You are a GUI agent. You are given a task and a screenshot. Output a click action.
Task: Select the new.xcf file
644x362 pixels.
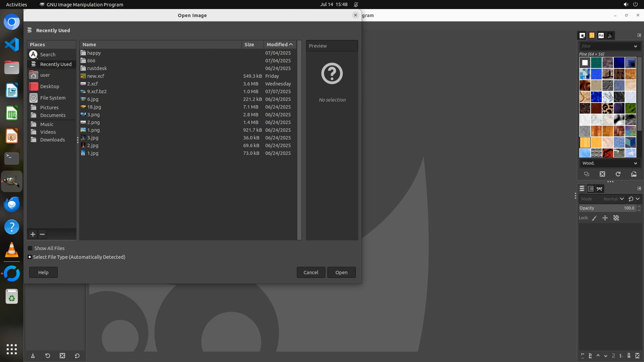pyautogui.click(x=96, y=76)
